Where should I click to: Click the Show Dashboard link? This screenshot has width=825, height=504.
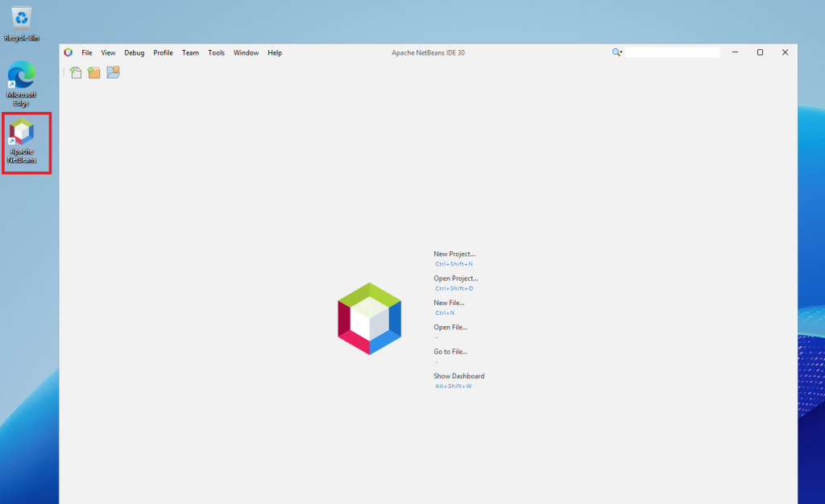click(x=458, y=376)
